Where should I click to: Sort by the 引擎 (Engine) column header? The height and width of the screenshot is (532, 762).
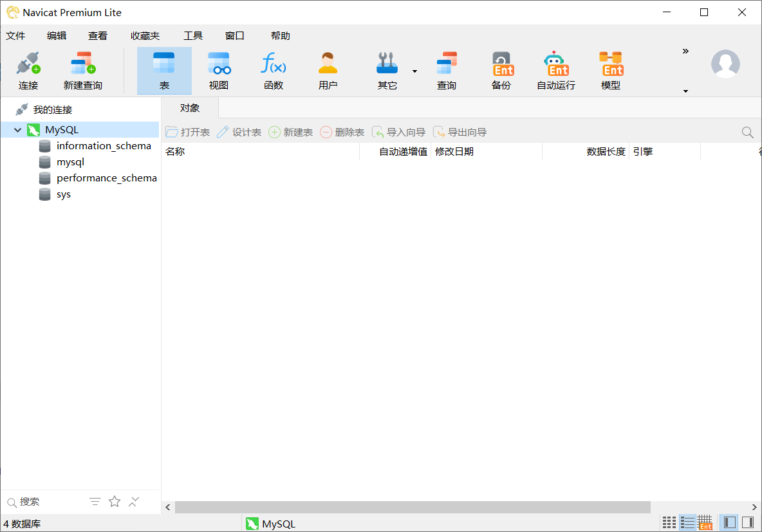tap(665, 152)
